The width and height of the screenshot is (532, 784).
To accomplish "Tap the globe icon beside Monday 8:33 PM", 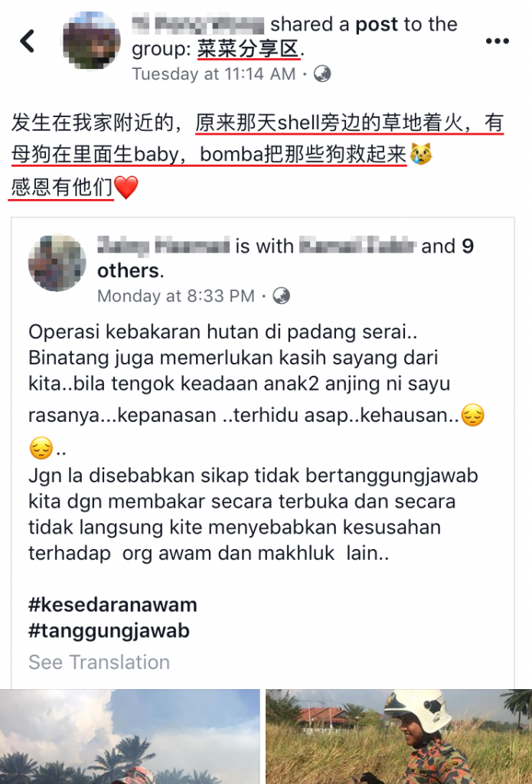I will point(282,296).
